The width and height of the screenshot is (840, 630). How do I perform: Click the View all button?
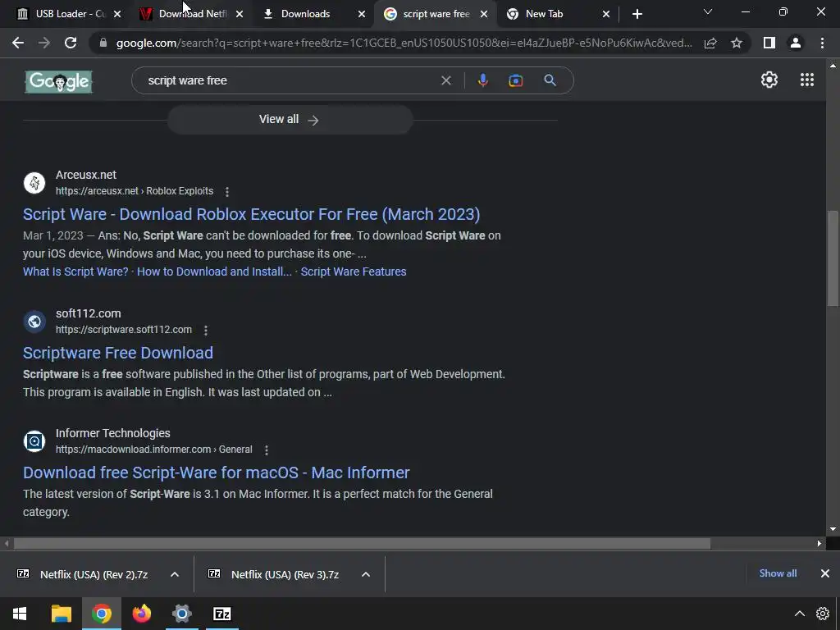(290, 120)
